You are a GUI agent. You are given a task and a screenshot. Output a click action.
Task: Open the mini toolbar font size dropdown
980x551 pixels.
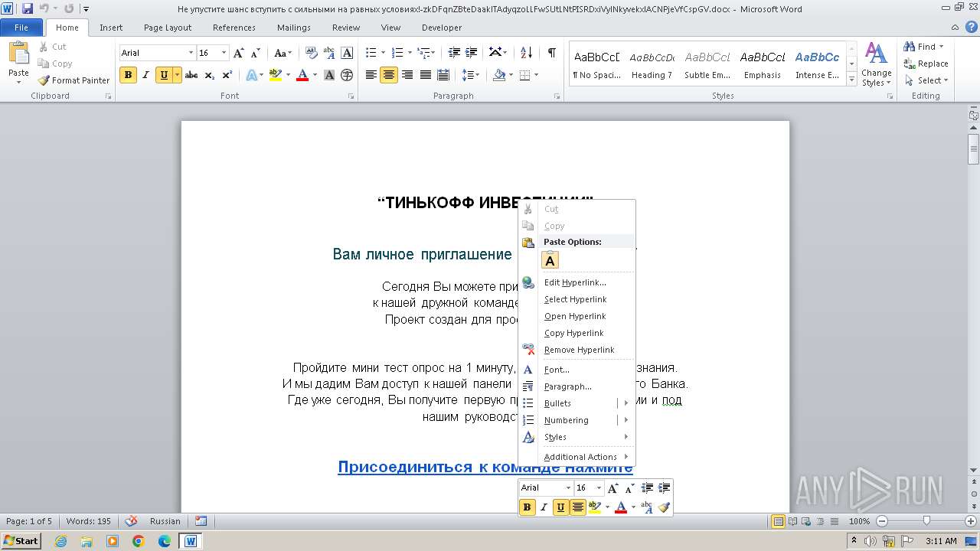(599, 487)
